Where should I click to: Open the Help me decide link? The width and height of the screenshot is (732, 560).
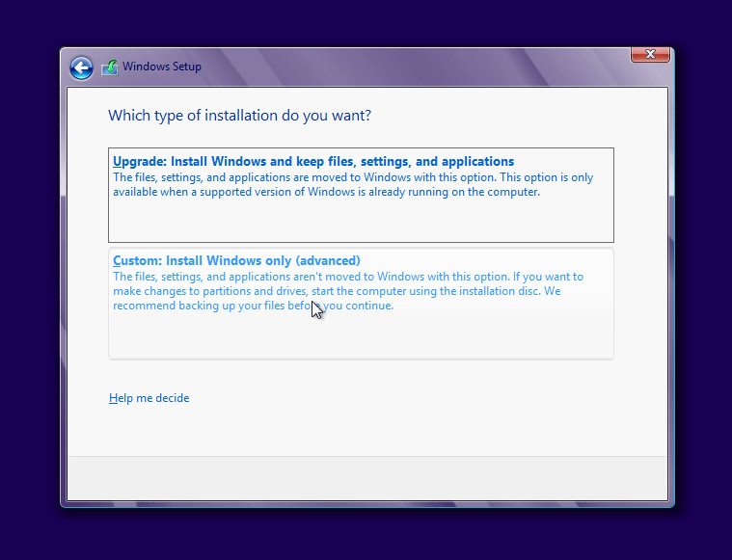pyautogui.click(x=149, y=398)
